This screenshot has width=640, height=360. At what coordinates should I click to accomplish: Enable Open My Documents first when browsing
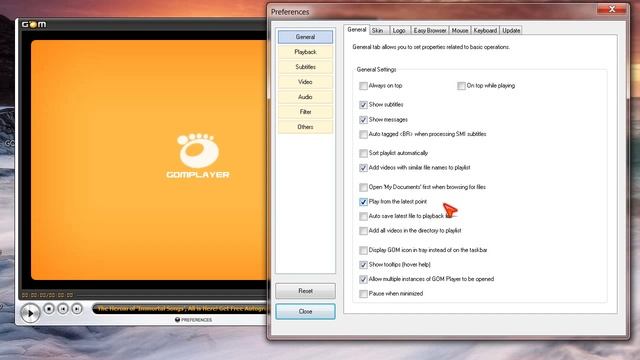363,187
